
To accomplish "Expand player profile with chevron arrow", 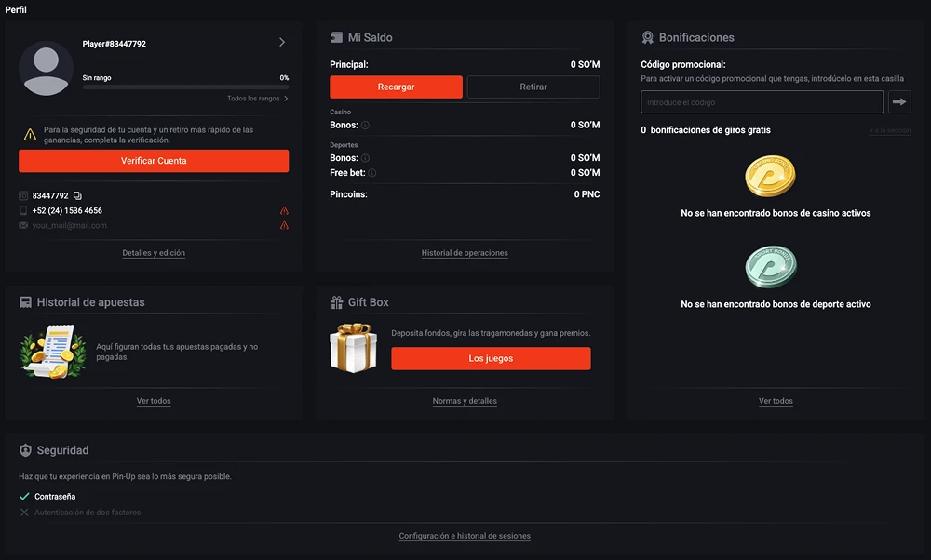I will click(282, 42).
